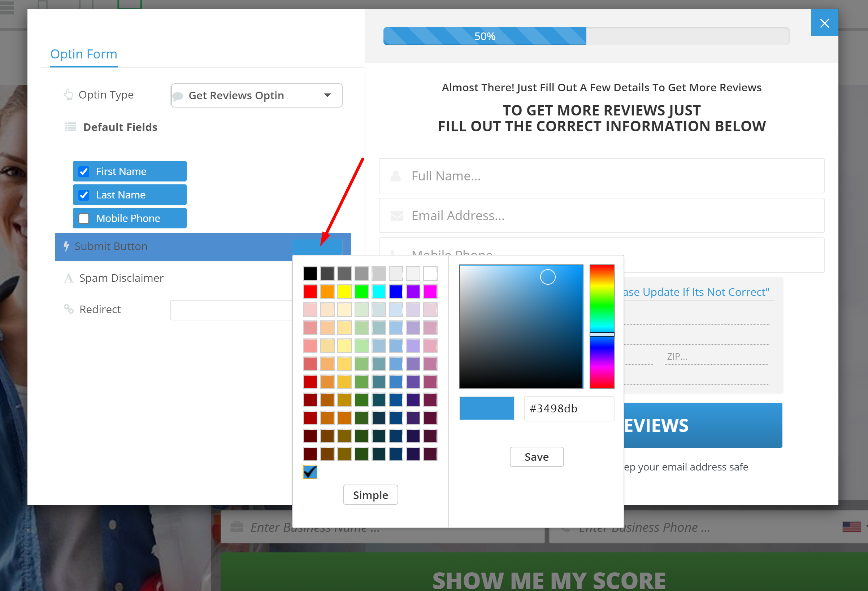
Task: Uncheck the Last Name checkbox
Action: point(84,195)
